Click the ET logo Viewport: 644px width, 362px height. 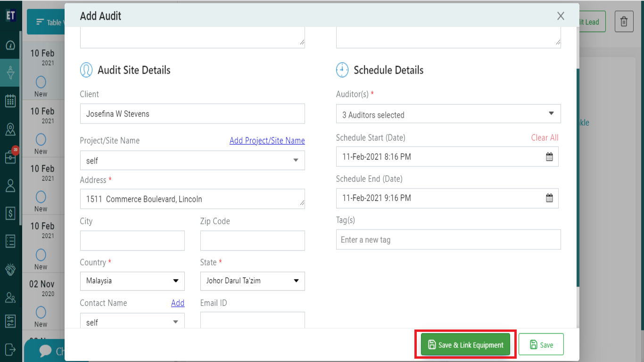[10, 16]
